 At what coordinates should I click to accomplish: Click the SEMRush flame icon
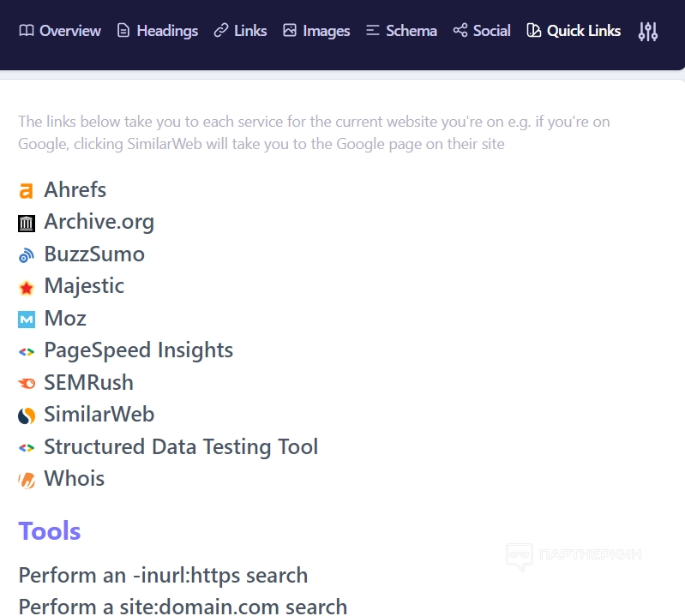(27, 384)
